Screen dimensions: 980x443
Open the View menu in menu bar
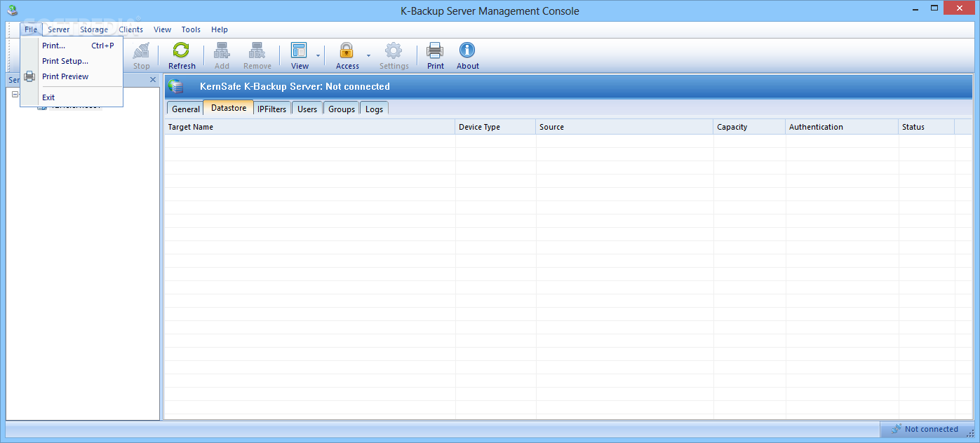pos(162,29)
